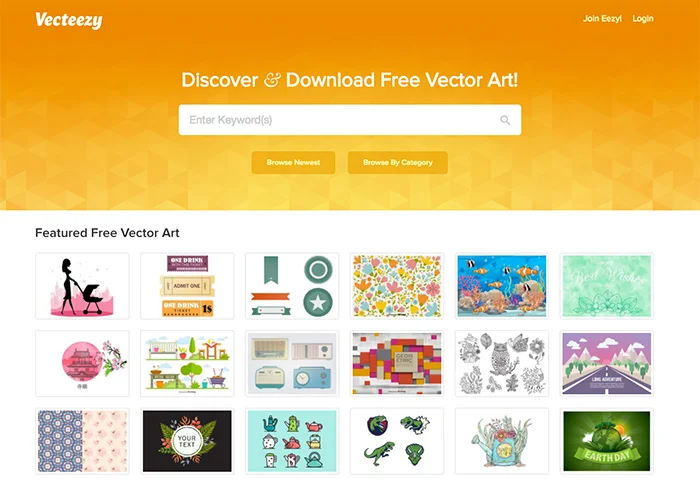Select the Best Wishes green card
Viewport: 700px width, 500px height.
(607, 286)
